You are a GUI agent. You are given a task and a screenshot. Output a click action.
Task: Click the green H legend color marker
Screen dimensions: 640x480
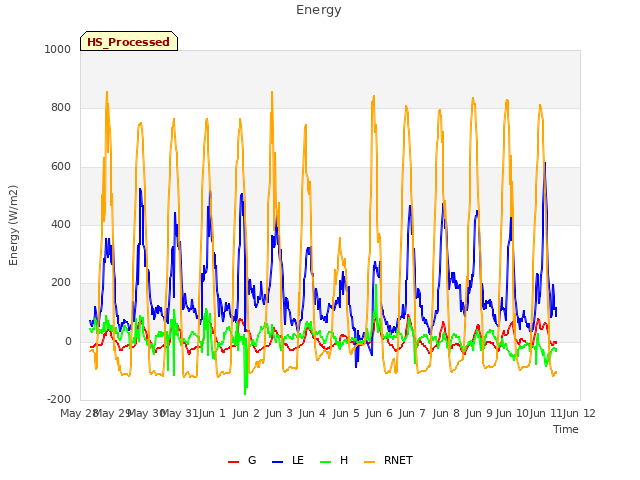[325, 462]
